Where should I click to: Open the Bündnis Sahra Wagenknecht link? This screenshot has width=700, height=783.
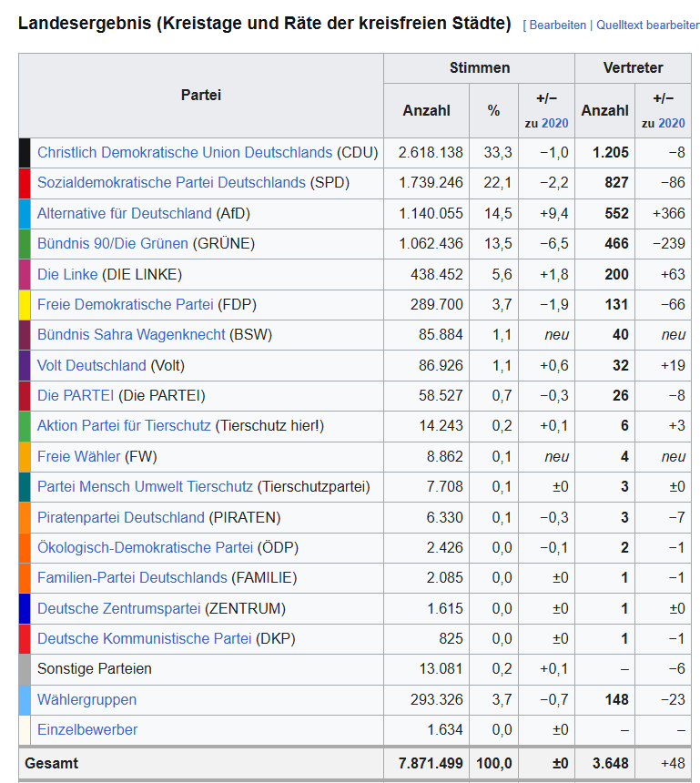[x=131, y=334]
